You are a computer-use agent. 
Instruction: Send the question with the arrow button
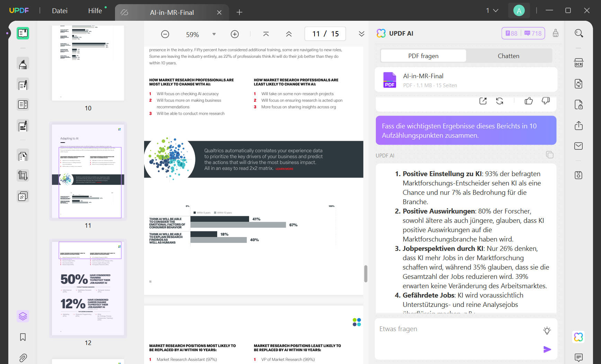[547, 349]
